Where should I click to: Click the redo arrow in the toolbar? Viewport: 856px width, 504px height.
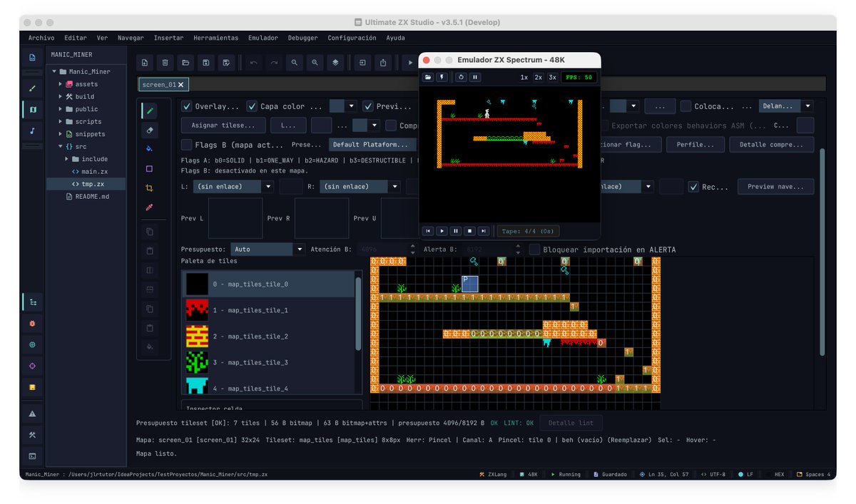pyautogui.click(x=274, y=63)
